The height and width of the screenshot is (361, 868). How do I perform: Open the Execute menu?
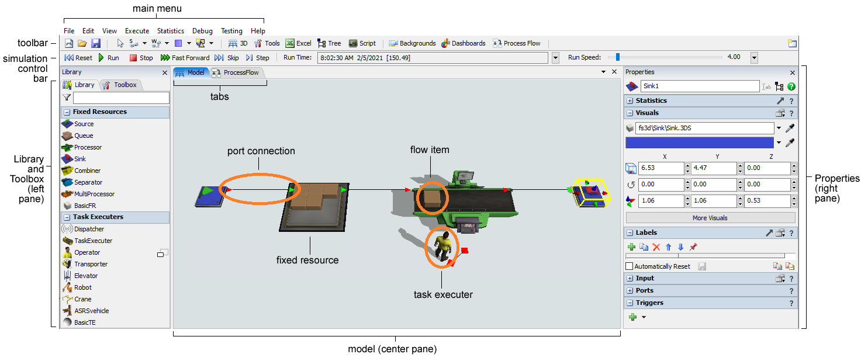click(x=137, y=31)
